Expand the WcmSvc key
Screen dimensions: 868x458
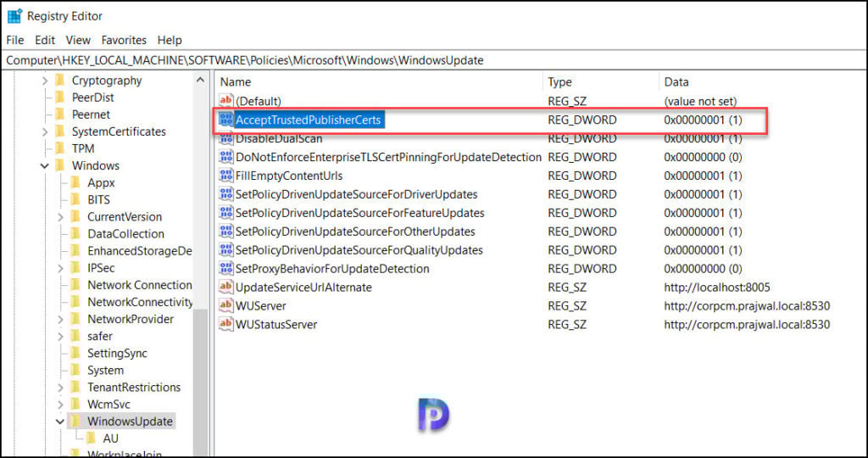(x=61, y=405)
